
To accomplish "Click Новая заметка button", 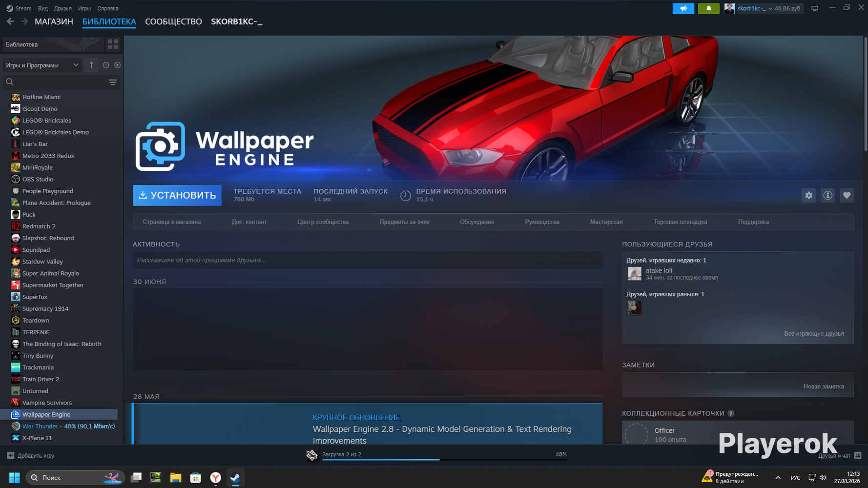I will (x=824, y=386).
